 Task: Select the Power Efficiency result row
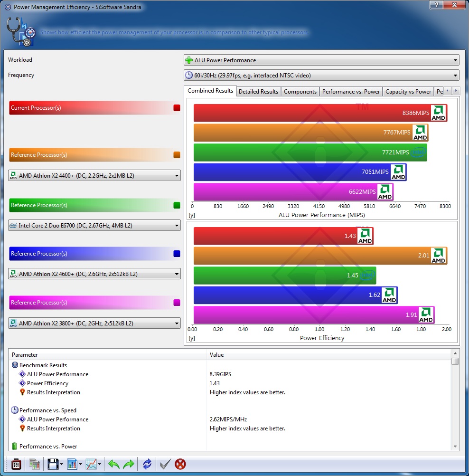tap(230, 383)
